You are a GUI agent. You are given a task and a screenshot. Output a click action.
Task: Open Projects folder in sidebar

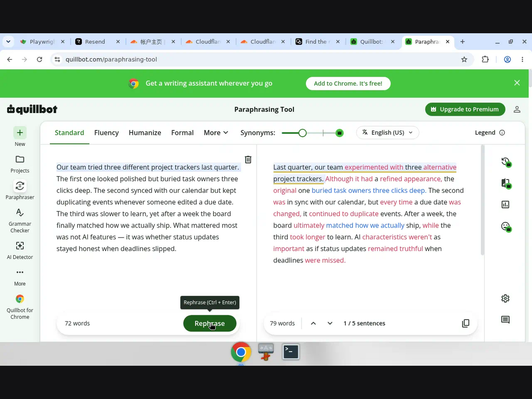tap(20, 159)
